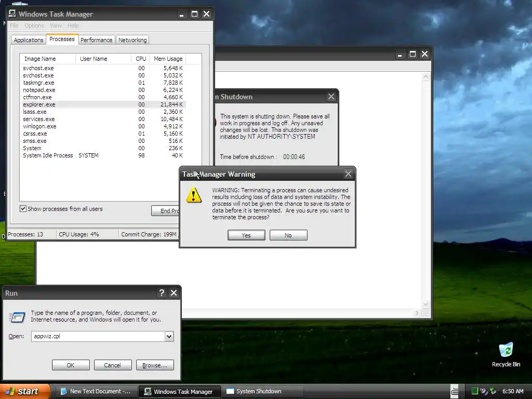The height and width of the screenshot is (399, 532).
Task: Click the Notepad scroll down arrow
Action: 426,304
